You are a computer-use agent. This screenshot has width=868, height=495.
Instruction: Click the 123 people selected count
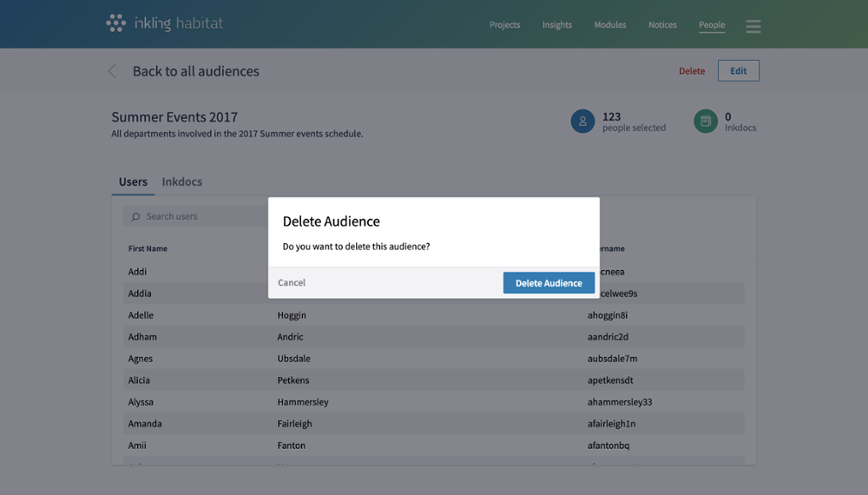pos(634,122)
